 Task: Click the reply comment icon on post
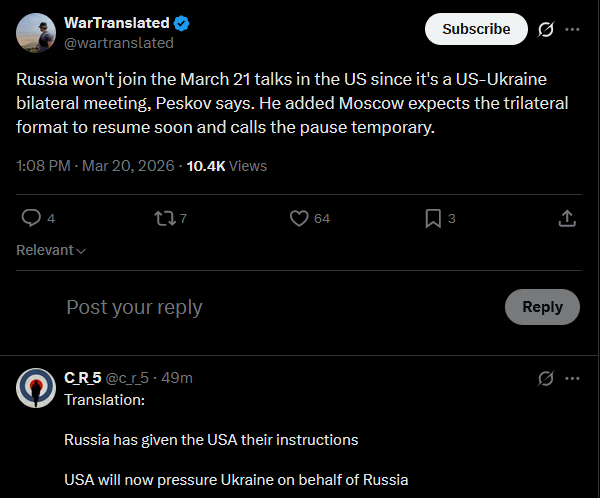[31, 218]
